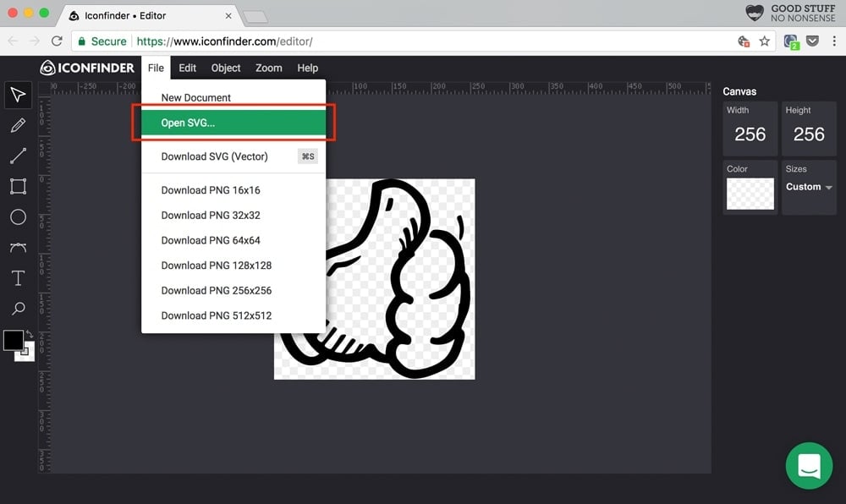Open the Intercom chat bubble
This screenshot has width=846, height=504.
pyautogui.click(x=808, y=466)
